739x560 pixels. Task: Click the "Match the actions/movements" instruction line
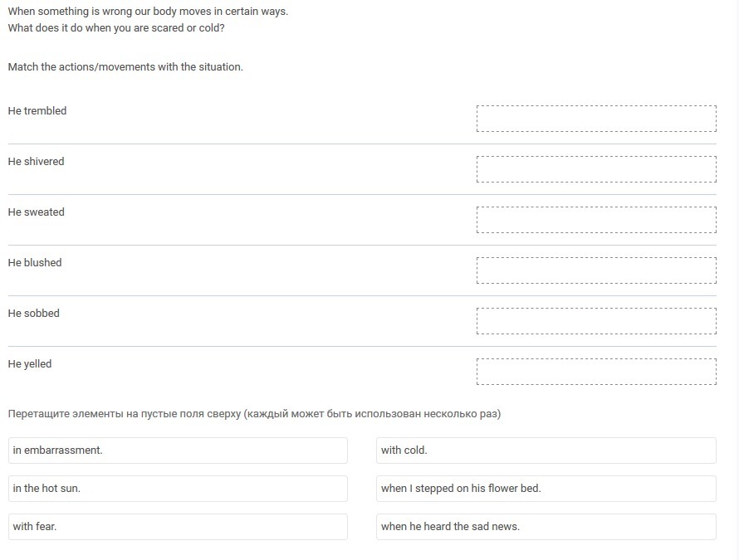(x=125, y=67)
